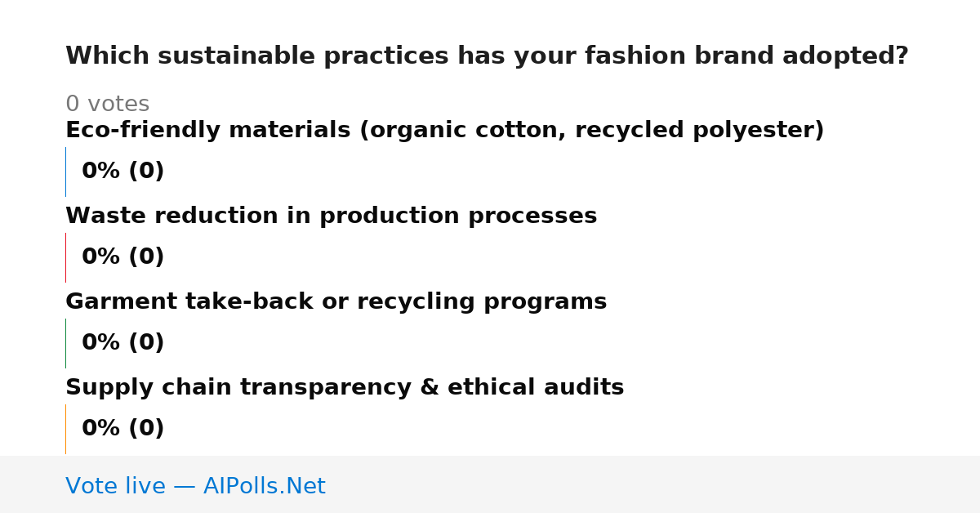Click the 0 votes total count
The image size is (980, 513).
coord(107,105)
